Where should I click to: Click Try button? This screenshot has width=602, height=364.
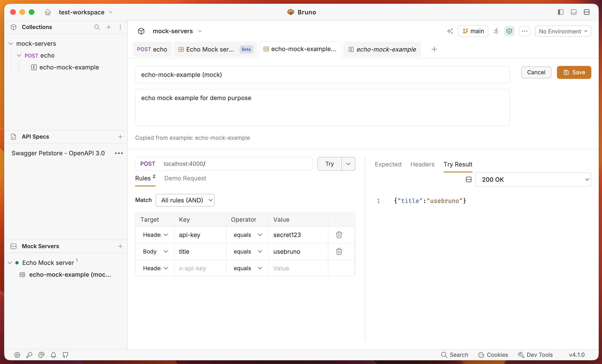329,164
